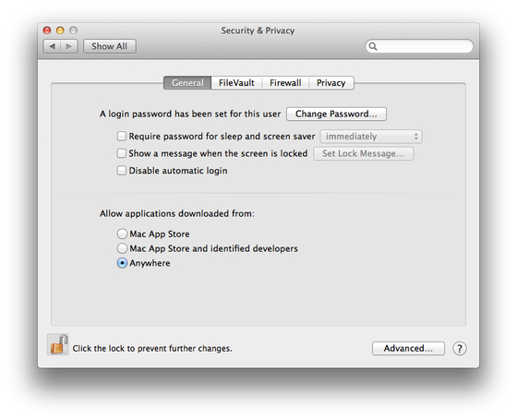Screen dimensions: 517x420
Task: Switch to the Privacy tab
Action: 331,83
